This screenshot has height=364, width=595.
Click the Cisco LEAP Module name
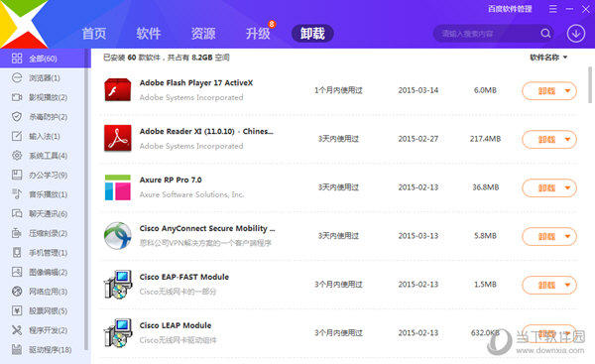coord(176,325)
